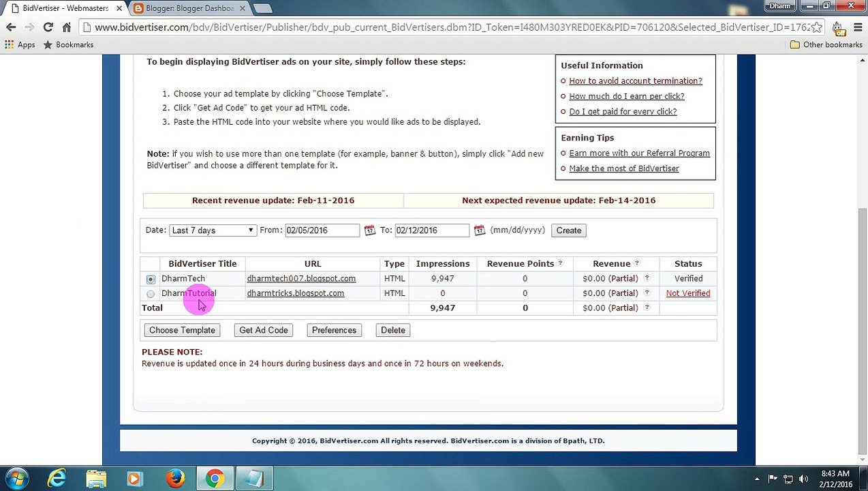Launch Firefox from the taskbar
This screenshot has height=491, width=868.
(x=175, y=479)
